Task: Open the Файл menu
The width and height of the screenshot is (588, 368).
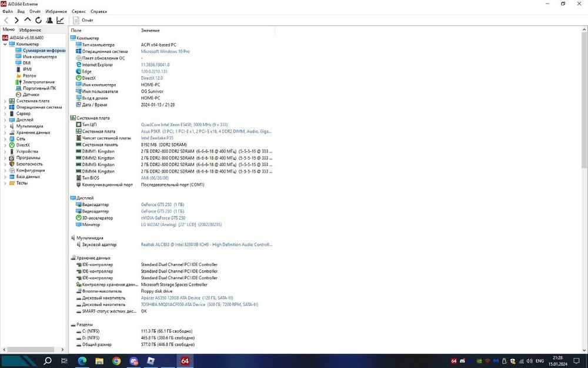Action: click(x=7, y=11)
